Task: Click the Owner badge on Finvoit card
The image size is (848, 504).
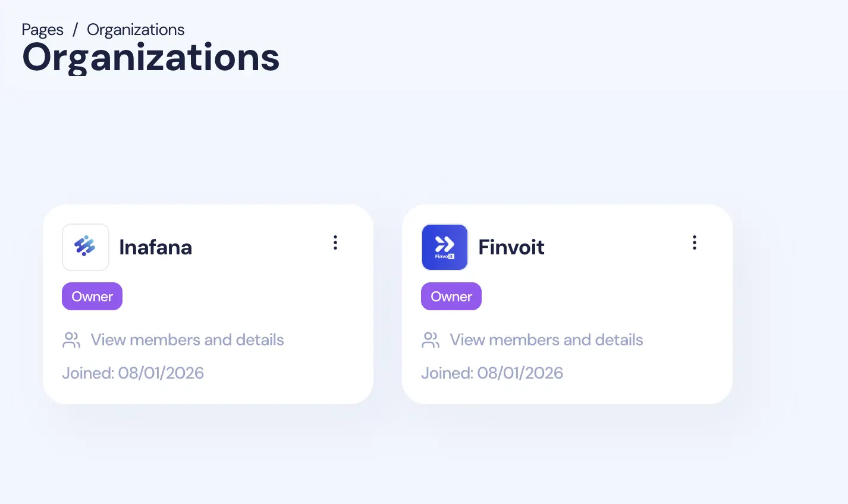Action: pos(451,297)
